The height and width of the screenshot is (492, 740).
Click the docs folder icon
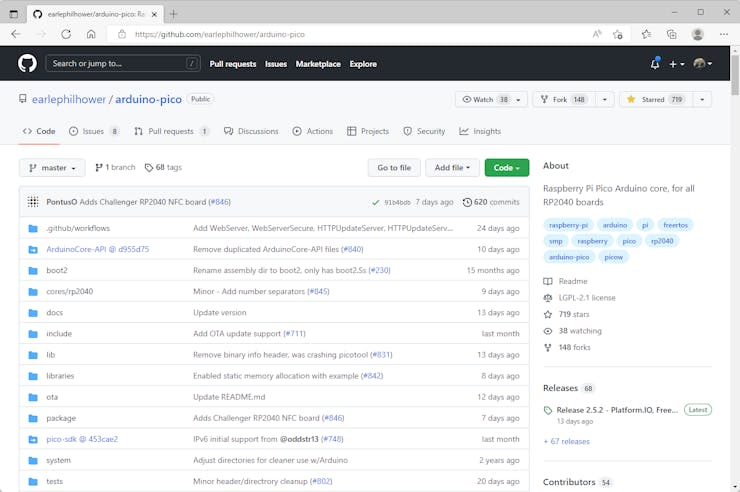click(33, 313)
